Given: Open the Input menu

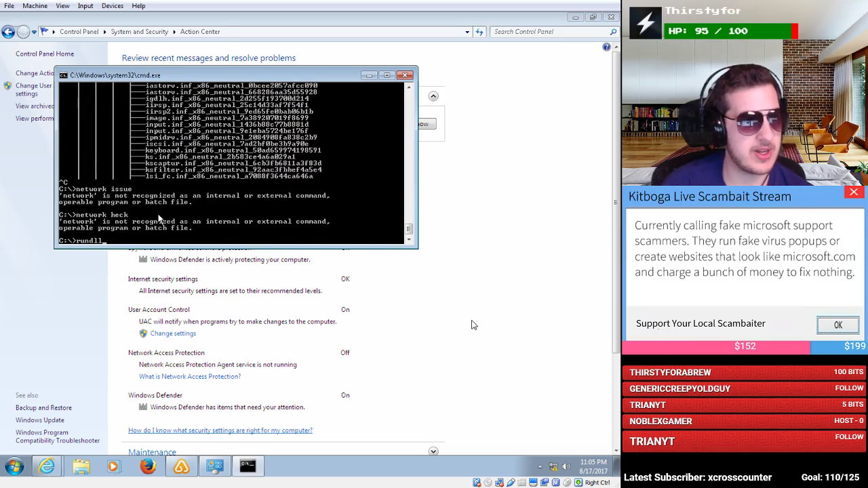Looking at the screenshot, I should [85, 6].
